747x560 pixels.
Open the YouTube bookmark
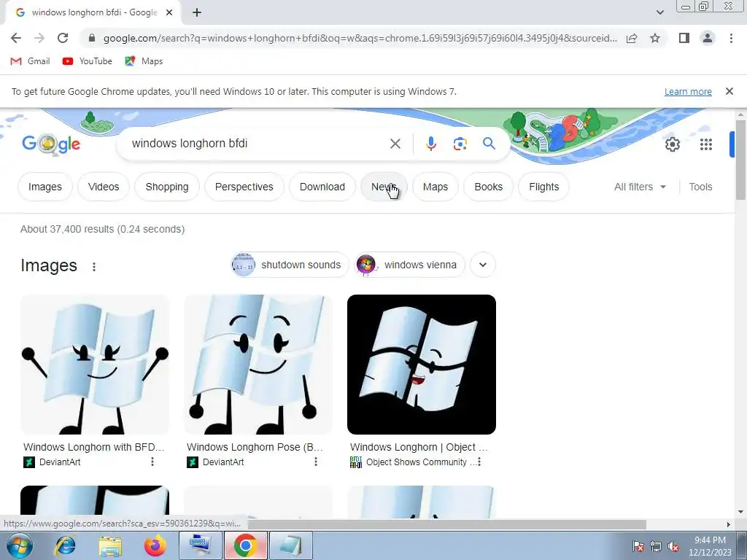[x=88, y=61]
